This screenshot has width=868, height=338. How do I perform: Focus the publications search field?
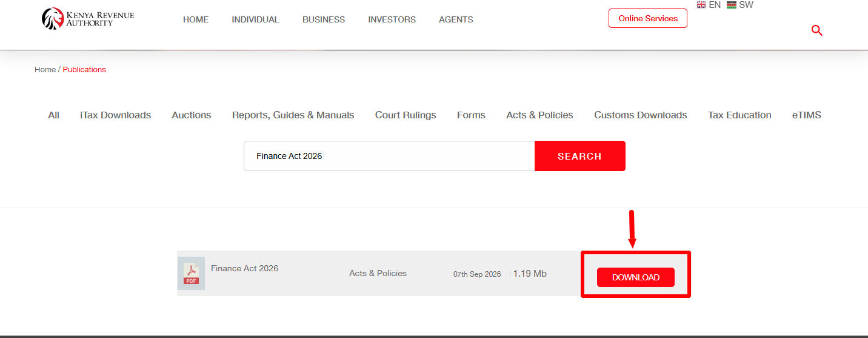389,156
